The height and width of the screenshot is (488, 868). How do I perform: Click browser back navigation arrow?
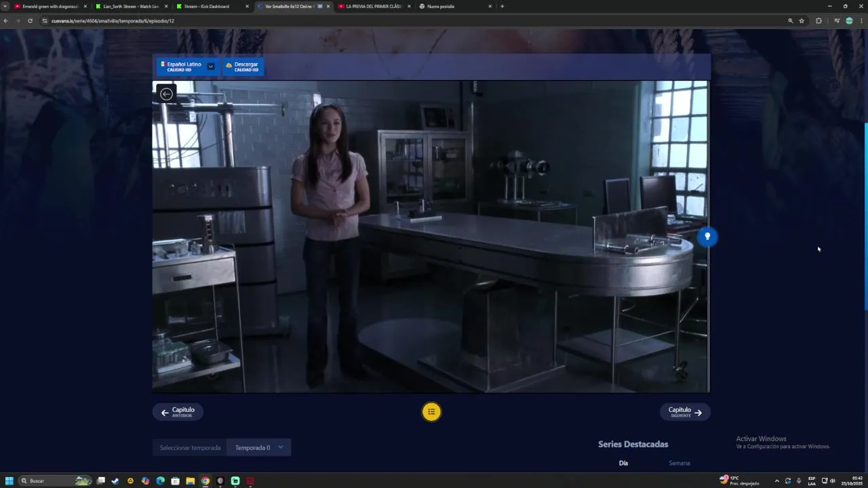[6, 21]
